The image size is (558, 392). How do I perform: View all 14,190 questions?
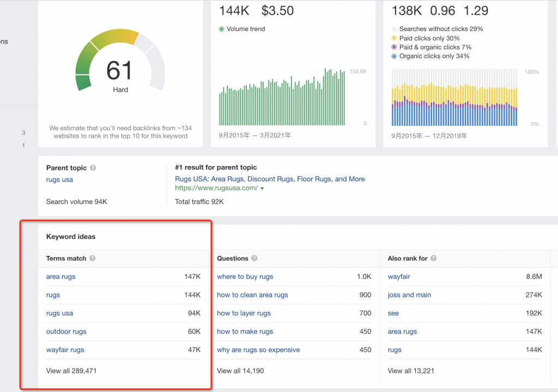click(x=240, y=371)
